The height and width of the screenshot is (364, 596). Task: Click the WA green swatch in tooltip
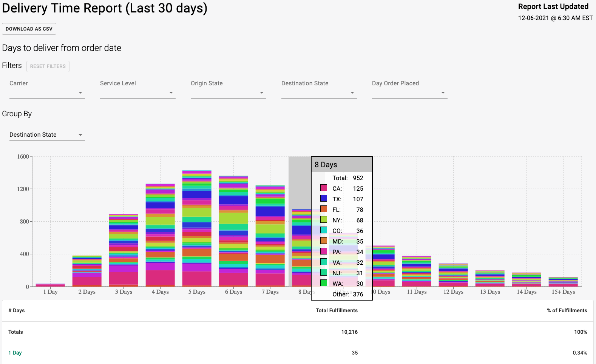[x=324, y=283]
